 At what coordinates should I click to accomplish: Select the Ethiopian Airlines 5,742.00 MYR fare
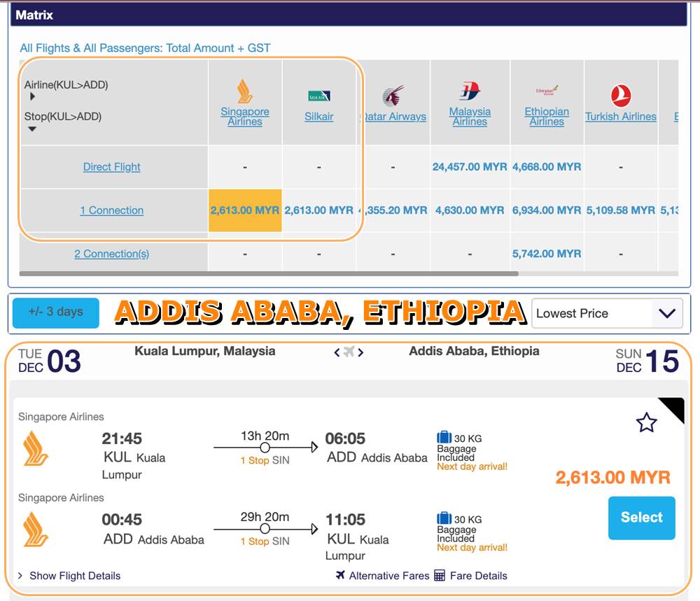pos(547,254)
